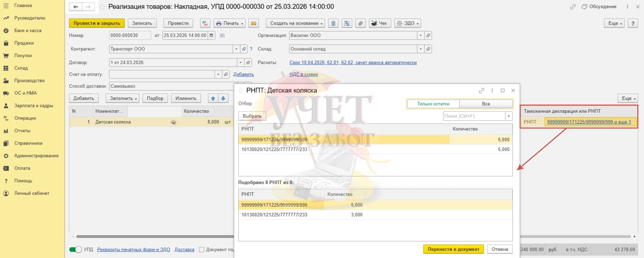Expand the Контрагент dropdown arrow
The width and height of the screenshot is (644, 258).
236,49
